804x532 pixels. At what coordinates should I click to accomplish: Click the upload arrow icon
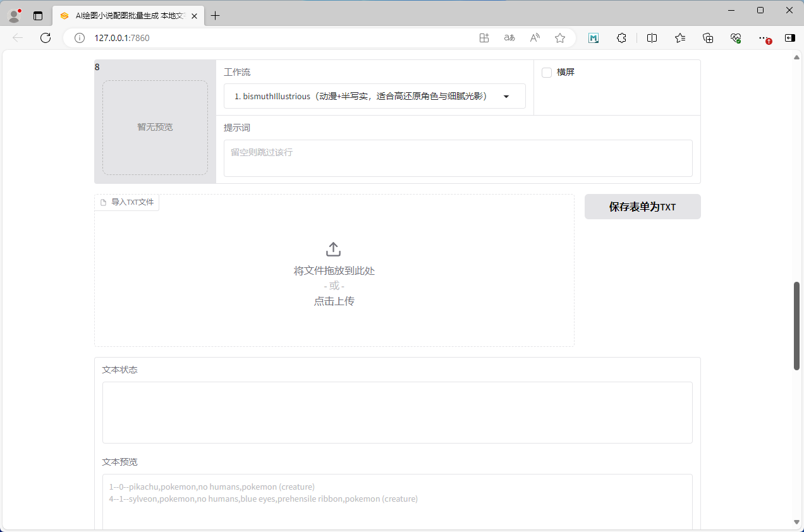tap(334, 249)
